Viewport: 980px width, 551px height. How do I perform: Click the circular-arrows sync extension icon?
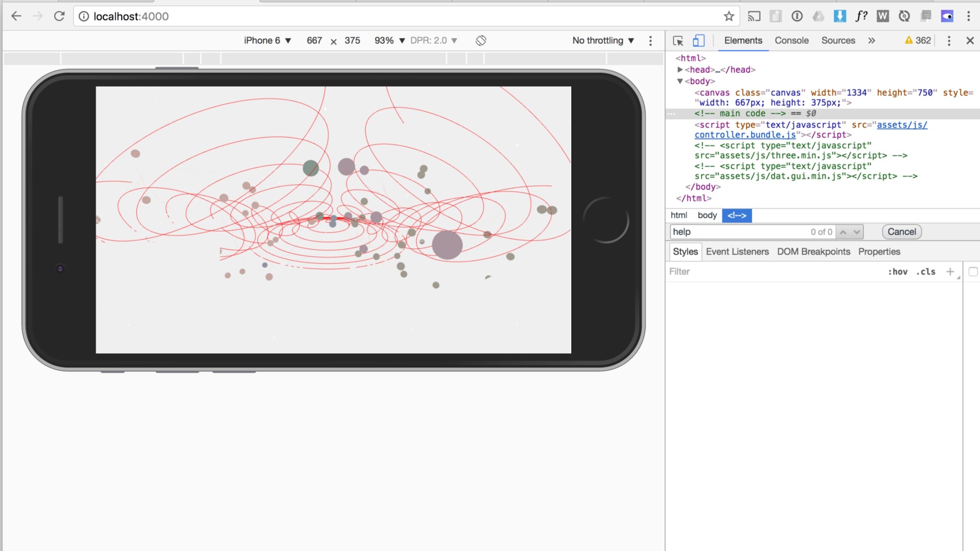point(904,16)
